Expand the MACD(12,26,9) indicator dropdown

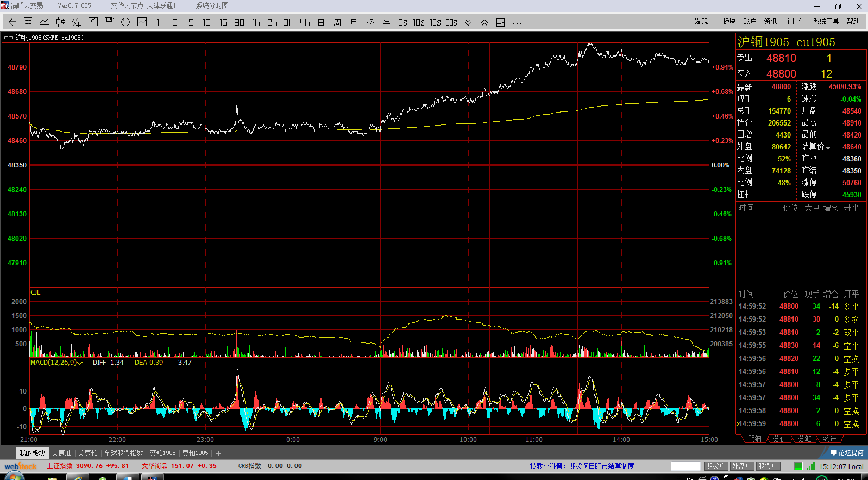[x=80, y=363]
